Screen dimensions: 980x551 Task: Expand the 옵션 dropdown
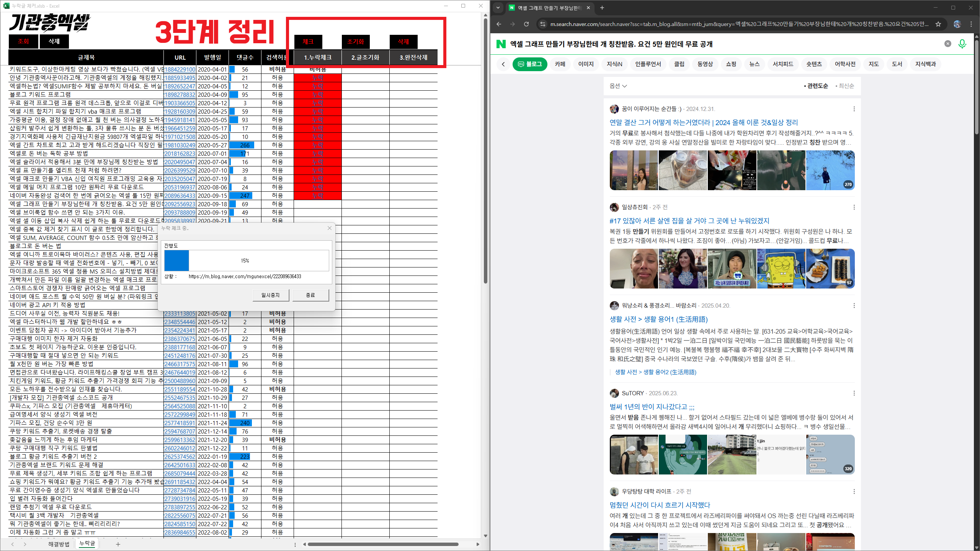pyautogui.click(x=618, y=86)
